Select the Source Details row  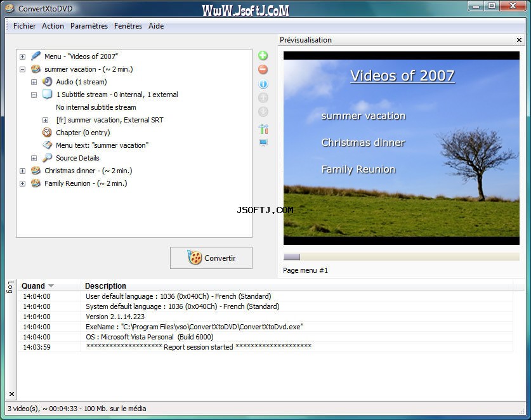pos(77,158)
